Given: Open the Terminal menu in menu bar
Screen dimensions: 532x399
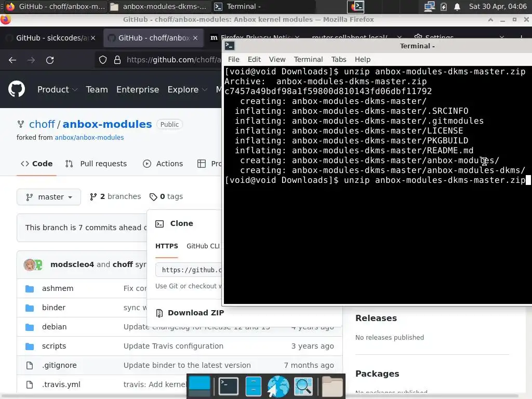Looking at the screenshot, I should coord(308,59).
